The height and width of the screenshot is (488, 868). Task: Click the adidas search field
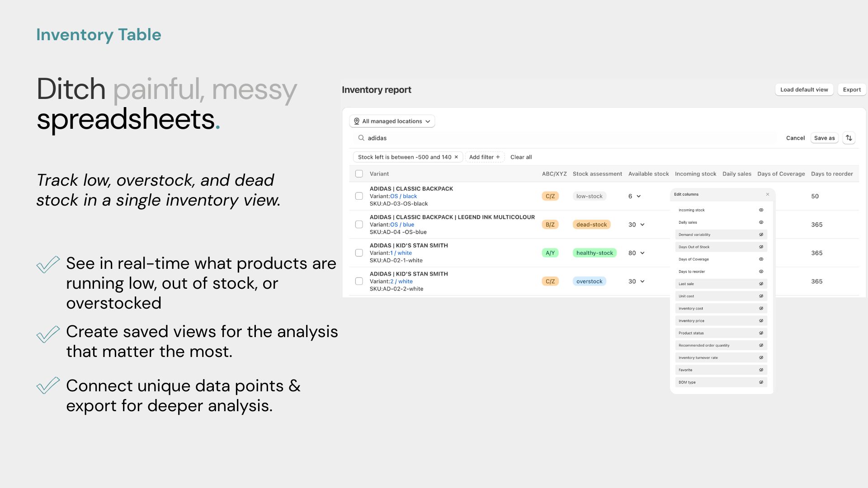coord(565,138)
